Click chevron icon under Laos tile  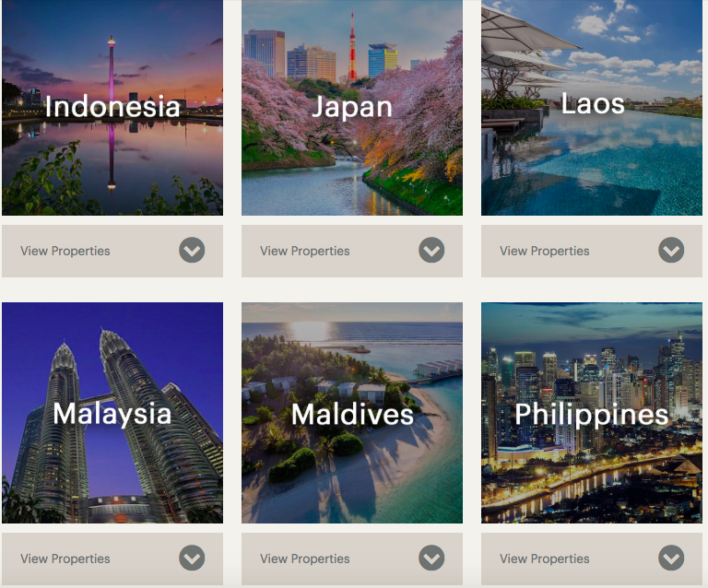tap(671, 250)
